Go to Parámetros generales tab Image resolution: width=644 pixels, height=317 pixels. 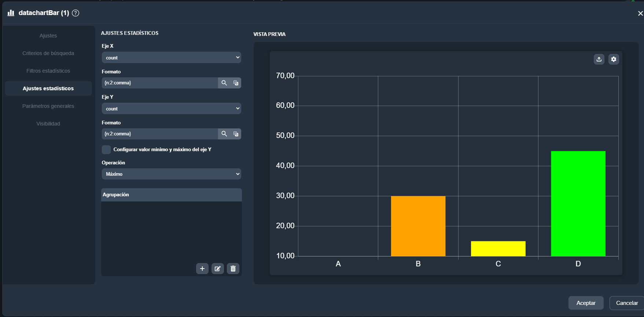(x=48, y=106)
